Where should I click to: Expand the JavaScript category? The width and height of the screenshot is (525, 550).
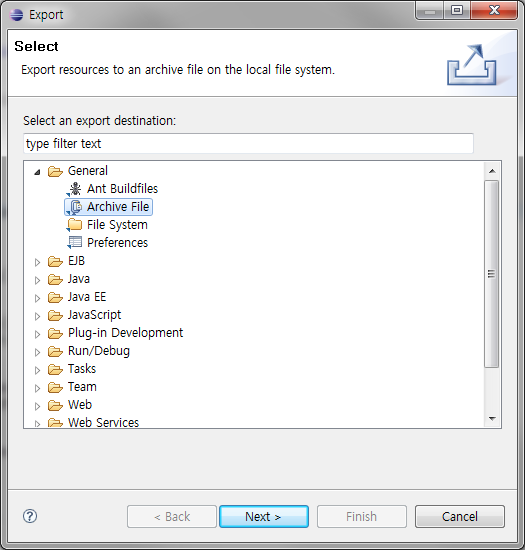click(37, 316)
